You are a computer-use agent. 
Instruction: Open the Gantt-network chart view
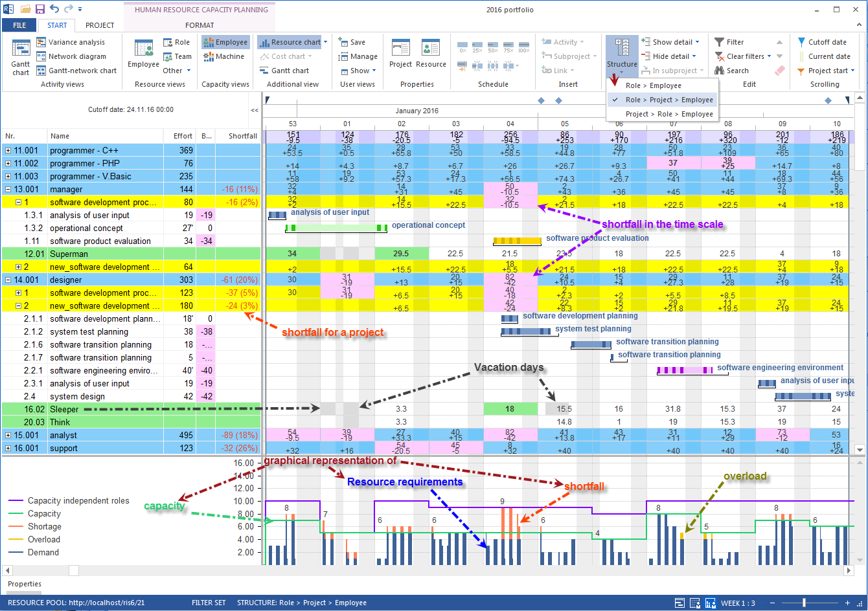coord(76,71)
